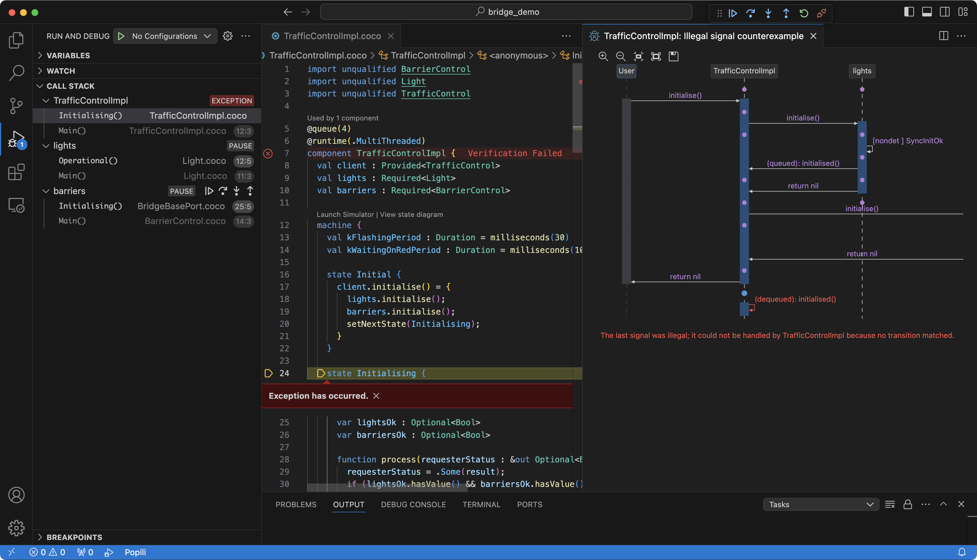
Task: Open the Search view in activity bar
Action: tap(16, 73)
